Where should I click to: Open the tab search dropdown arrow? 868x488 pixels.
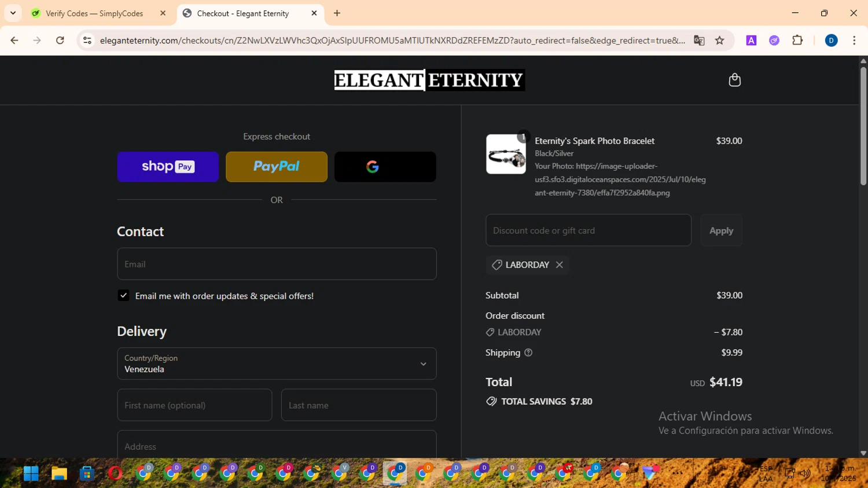tap(13, 13)
